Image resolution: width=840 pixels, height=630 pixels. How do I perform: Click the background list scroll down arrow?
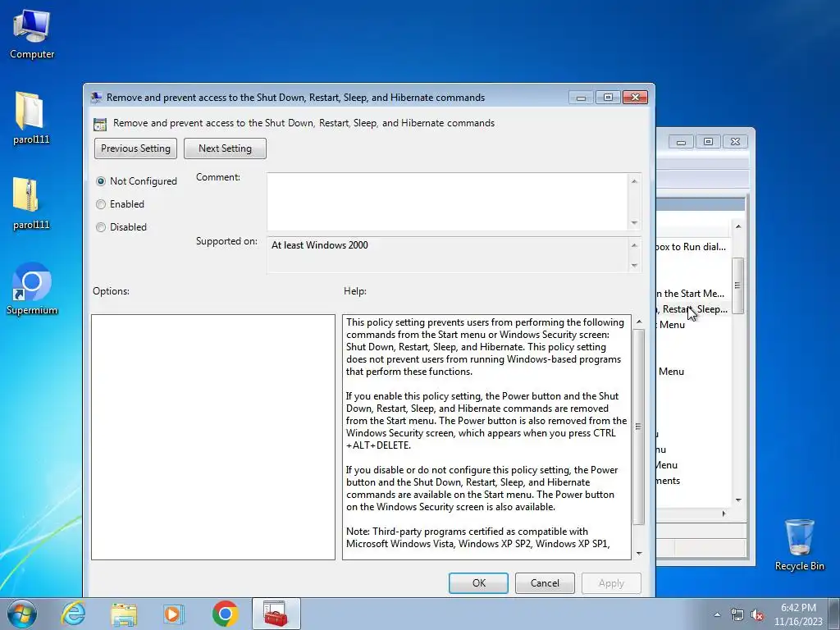coord(738,500)
